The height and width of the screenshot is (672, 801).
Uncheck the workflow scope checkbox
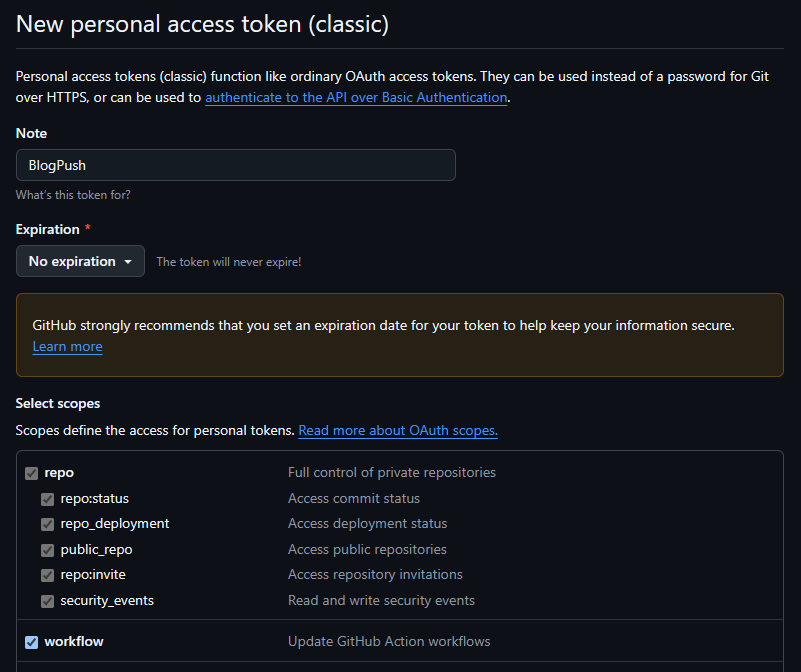pyautogui.click(x=32, y=642)
